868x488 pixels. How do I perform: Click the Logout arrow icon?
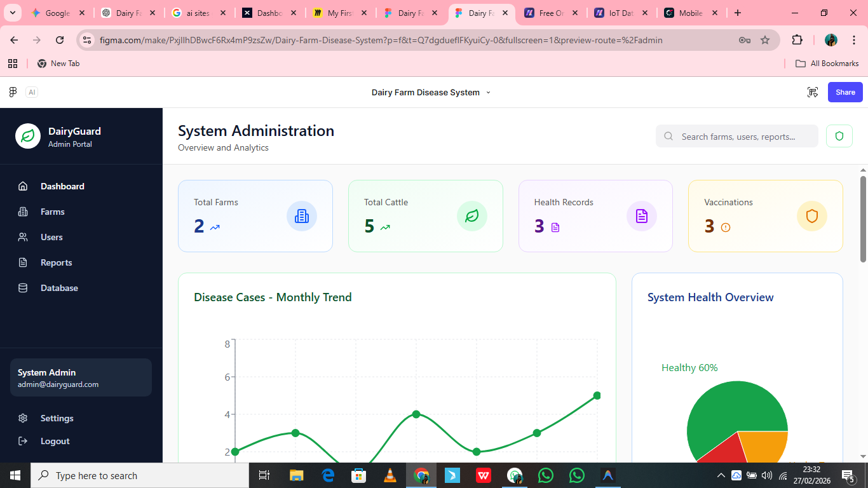tap(23, 441)
